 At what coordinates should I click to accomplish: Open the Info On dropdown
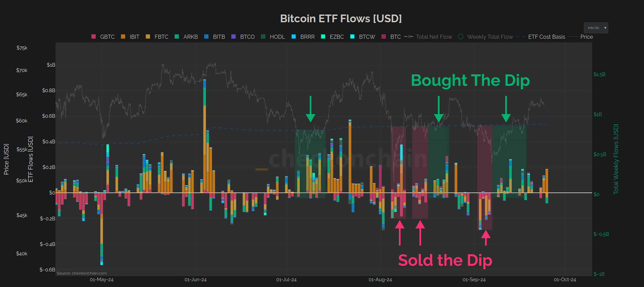pos(596,28)
